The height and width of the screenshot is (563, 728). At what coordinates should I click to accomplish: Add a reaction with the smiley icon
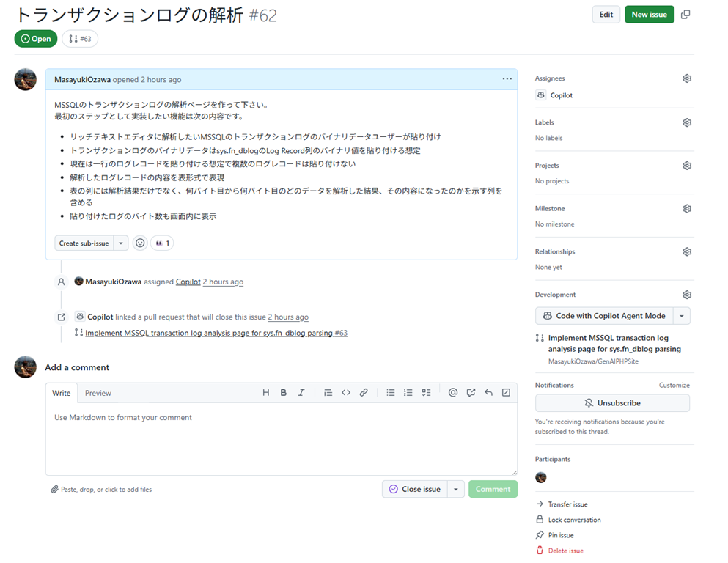coord(140,243)
